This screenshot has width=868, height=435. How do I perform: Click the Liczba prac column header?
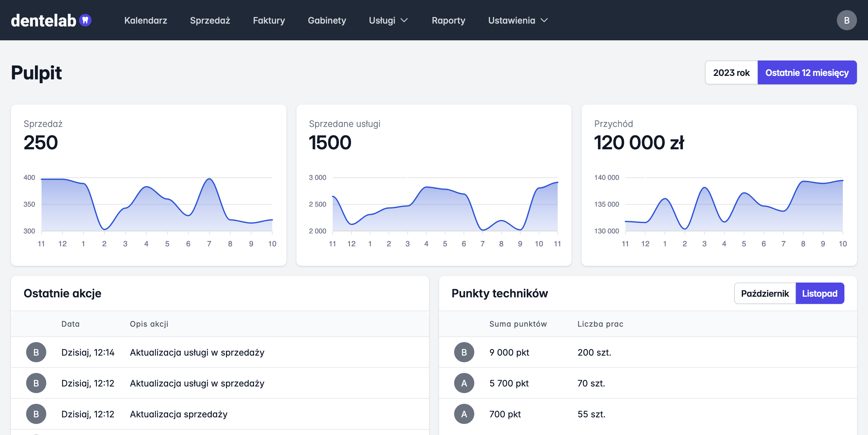tap(600, 324)
